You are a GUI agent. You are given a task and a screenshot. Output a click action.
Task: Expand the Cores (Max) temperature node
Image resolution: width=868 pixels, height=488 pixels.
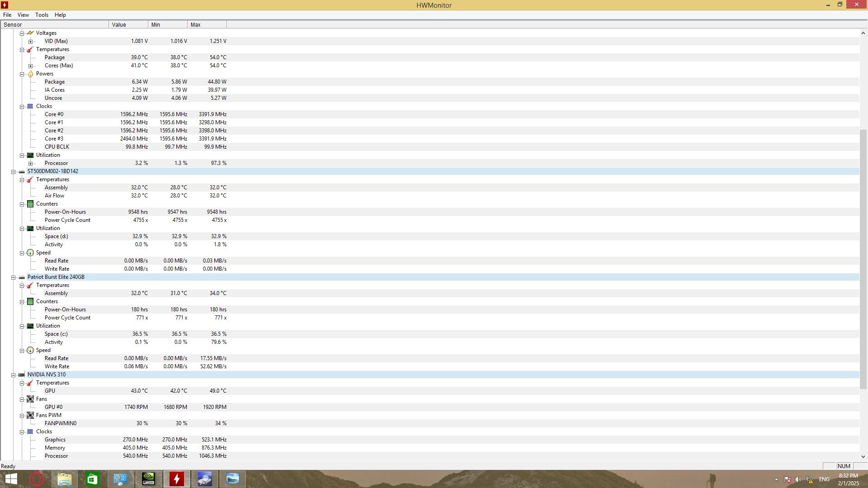30,66
